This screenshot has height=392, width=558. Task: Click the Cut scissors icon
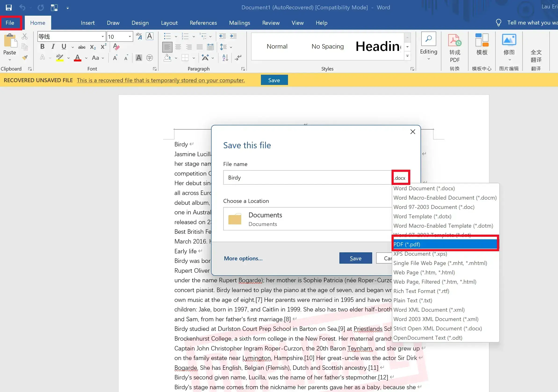[25, 36]
